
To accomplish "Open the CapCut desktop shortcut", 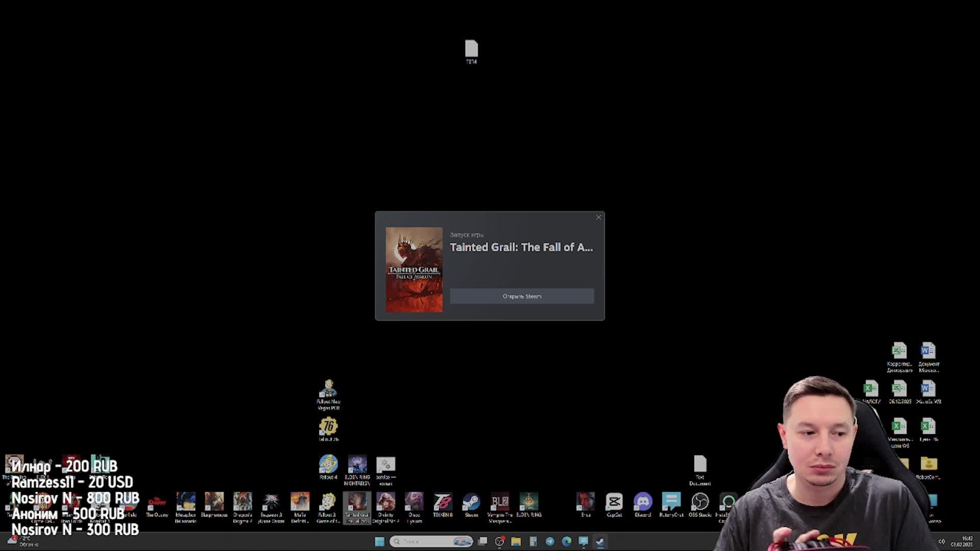I will click(614, 503).
